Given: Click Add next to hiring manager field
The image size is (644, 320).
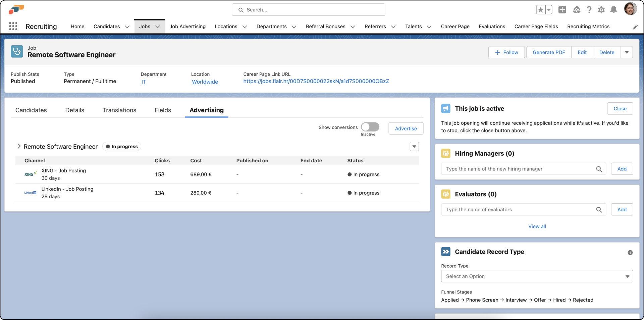Looking at the screenshot, I should click(622, 169).
